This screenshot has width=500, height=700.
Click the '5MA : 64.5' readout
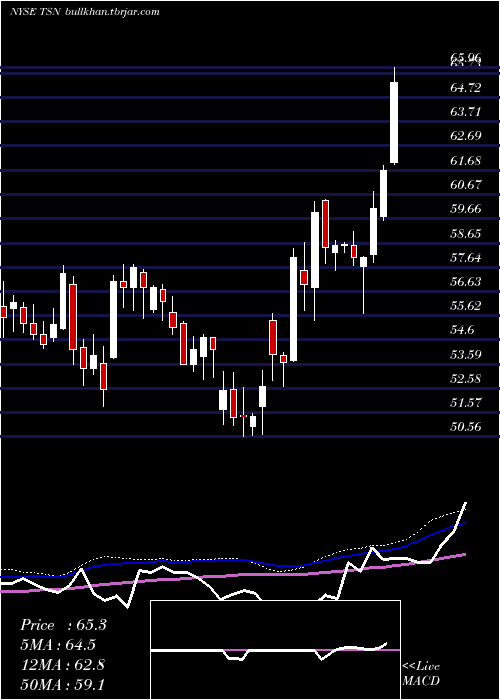58,645
